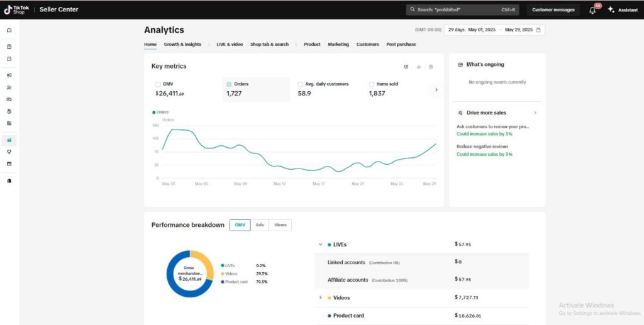Screen dimensions: 644x325
Task: Click the $7,727.73 Videos value
Action: 467,297
